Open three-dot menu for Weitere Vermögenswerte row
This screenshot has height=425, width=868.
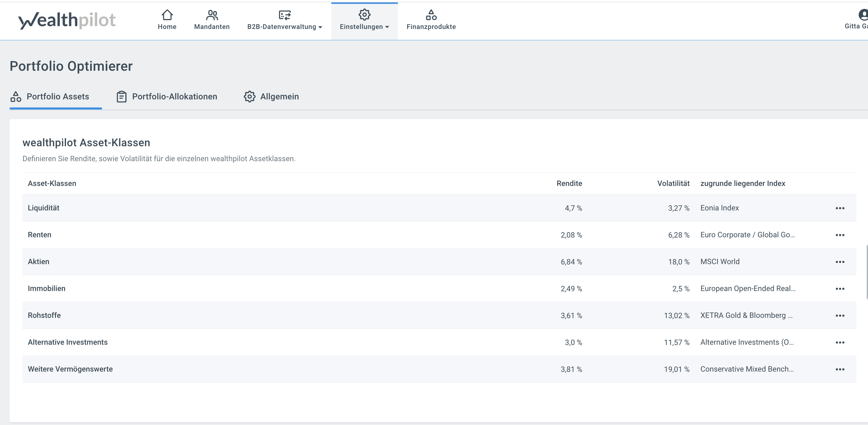point(840,369)
